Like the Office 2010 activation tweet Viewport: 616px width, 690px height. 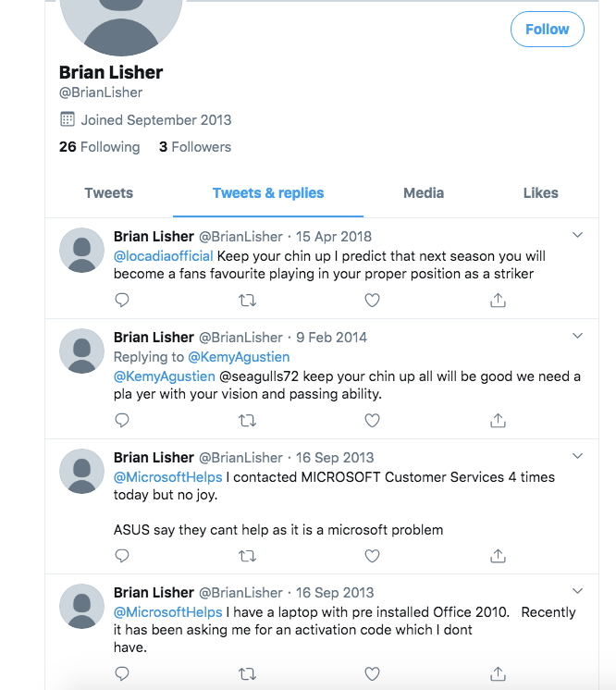click(372, 673)
